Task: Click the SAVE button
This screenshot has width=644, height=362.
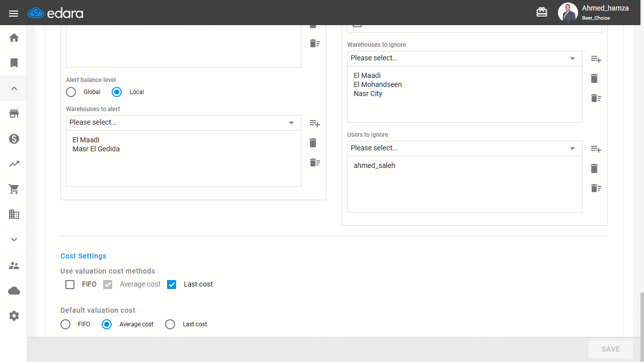Action: [x=611, y=349]
